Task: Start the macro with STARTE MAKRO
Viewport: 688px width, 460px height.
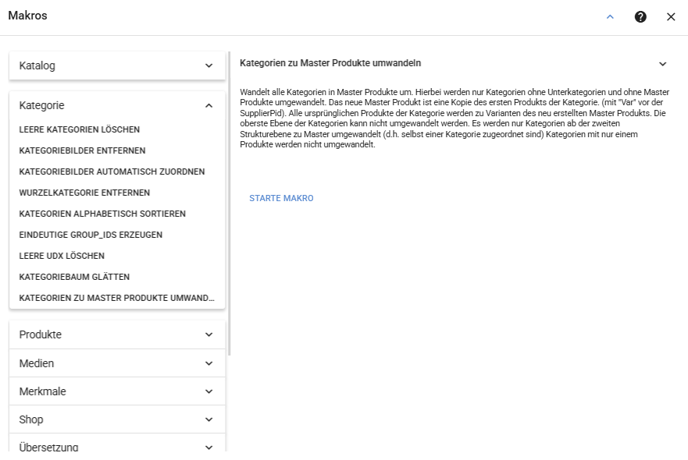Action: click(281, 198)
